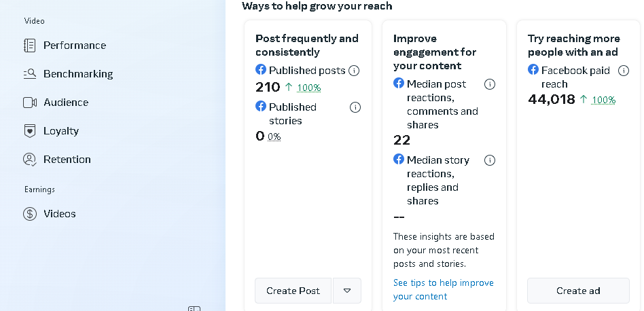Select the Loyalty shield heart icon
The width and height of the screenshot is (644, 311).
30,131
